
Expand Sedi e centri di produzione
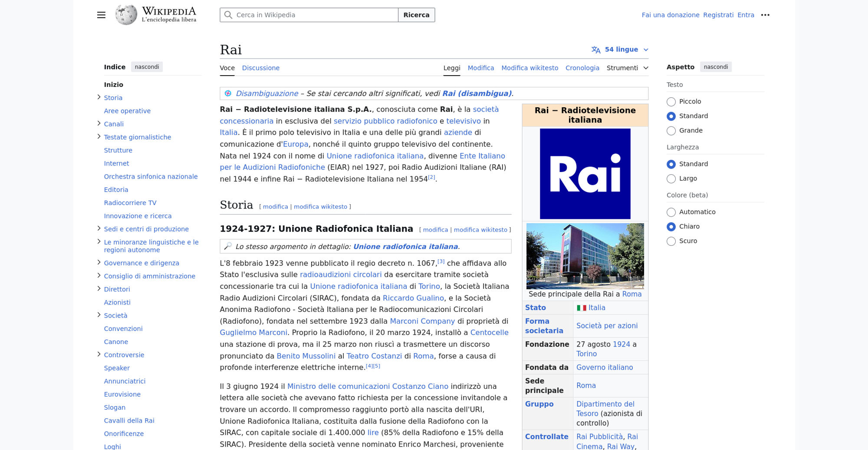tap(99, 228)
